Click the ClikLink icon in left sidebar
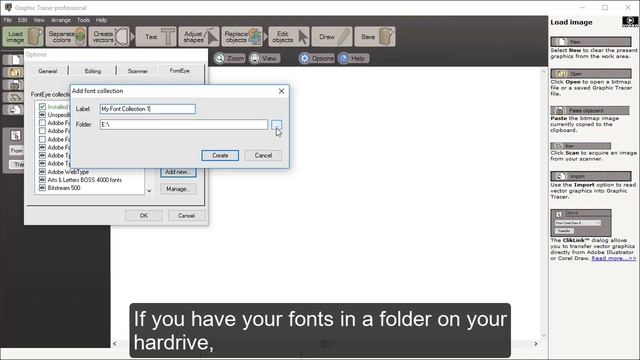The width and height of the screenshot is (640, 360). pos(16,136)
